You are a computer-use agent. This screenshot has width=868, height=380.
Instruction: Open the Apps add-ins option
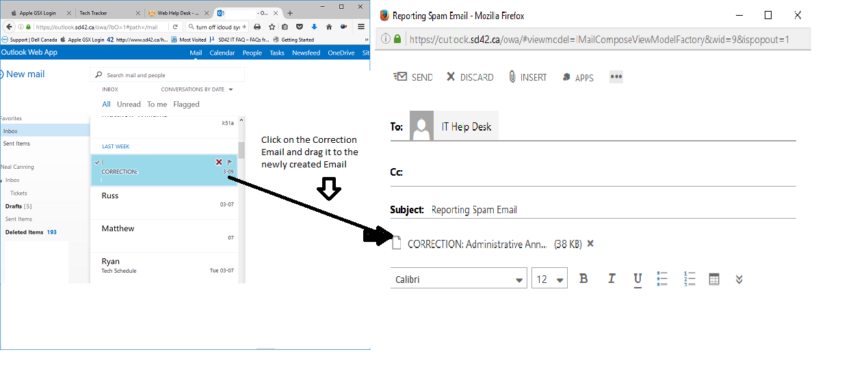coord(578,77)
